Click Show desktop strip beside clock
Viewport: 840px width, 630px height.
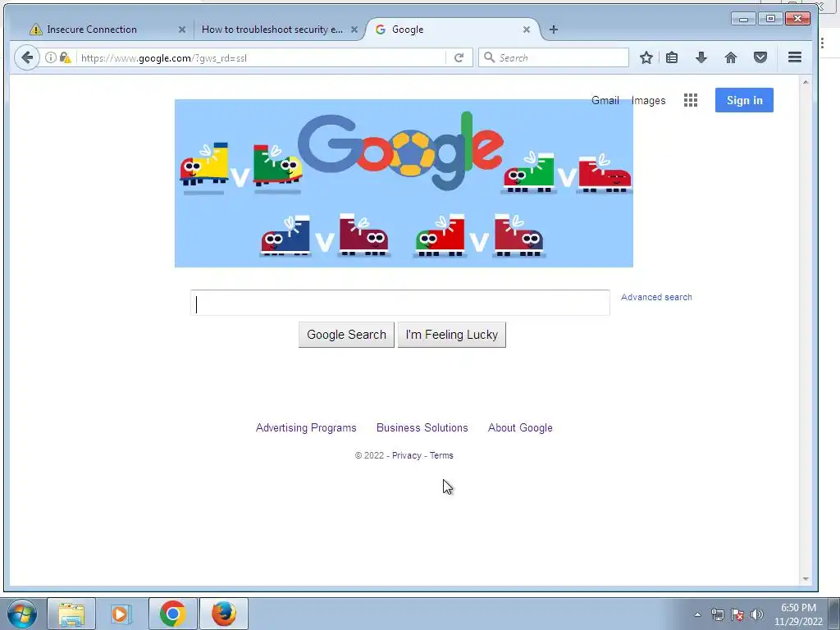pos(834,614)
